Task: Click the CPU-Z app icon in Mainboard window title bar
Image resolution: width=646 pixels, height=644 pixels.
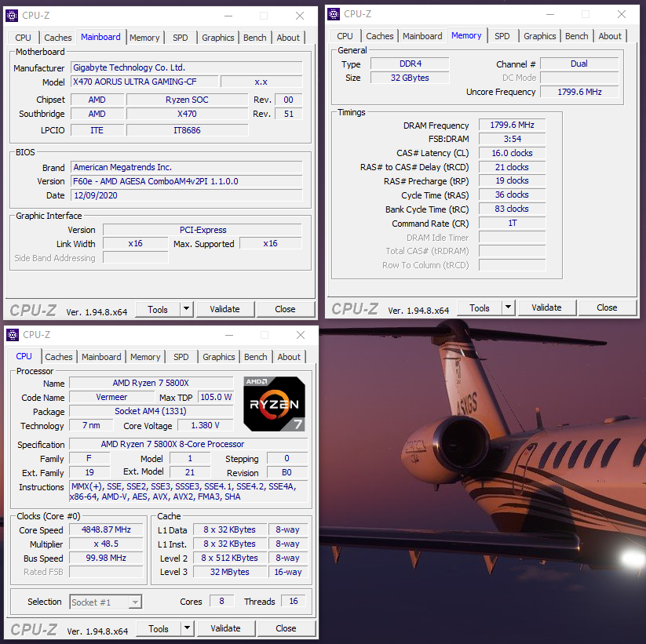Action: click(x=12, y=16)
